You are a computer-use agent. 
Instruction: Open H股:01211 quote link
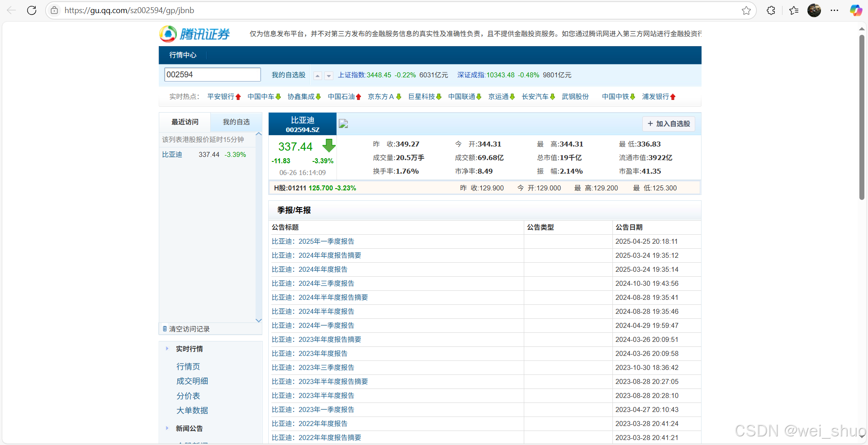coord(290,188)
